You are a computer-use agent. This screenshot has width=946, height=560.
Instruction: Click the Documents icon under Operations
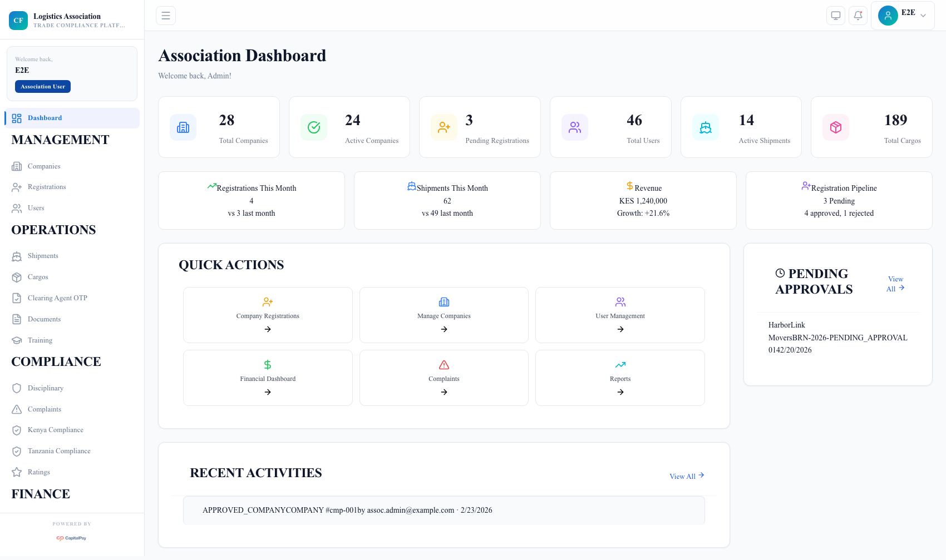click(x=17, y=319)
